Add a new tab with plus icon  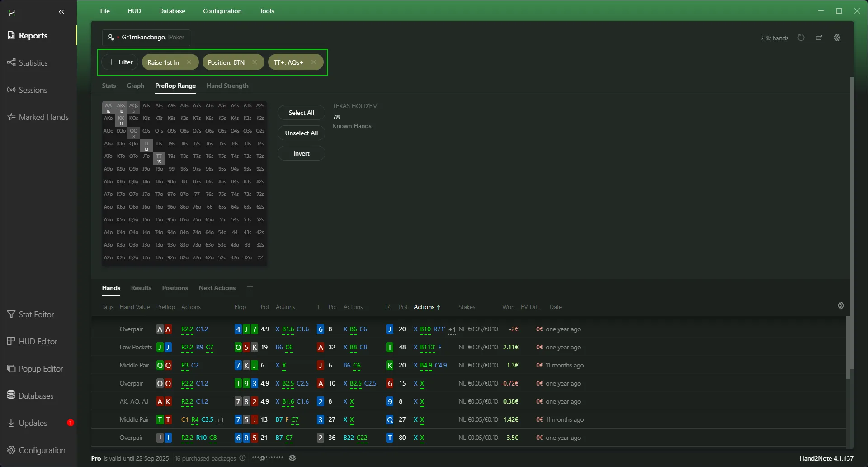pos(250,287)
